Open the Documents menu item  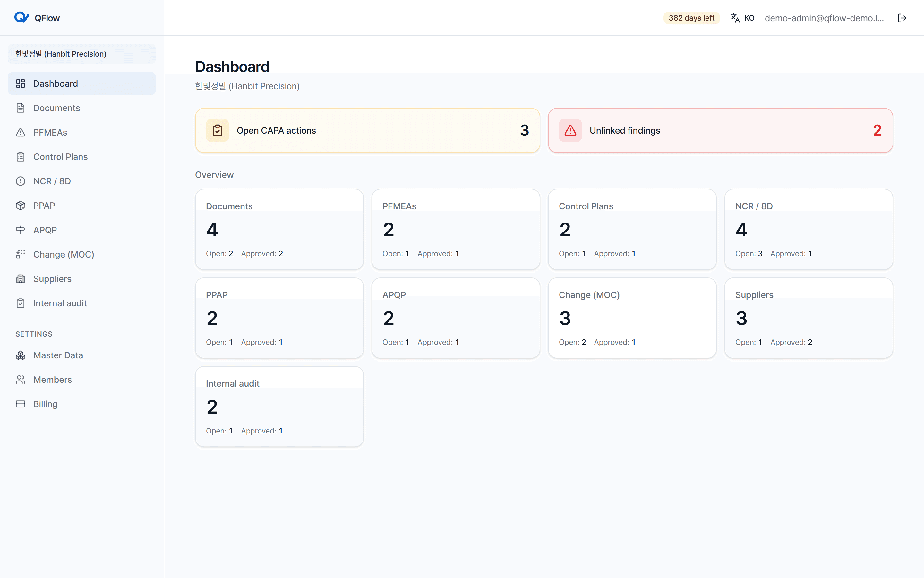(x=82, y=108)
